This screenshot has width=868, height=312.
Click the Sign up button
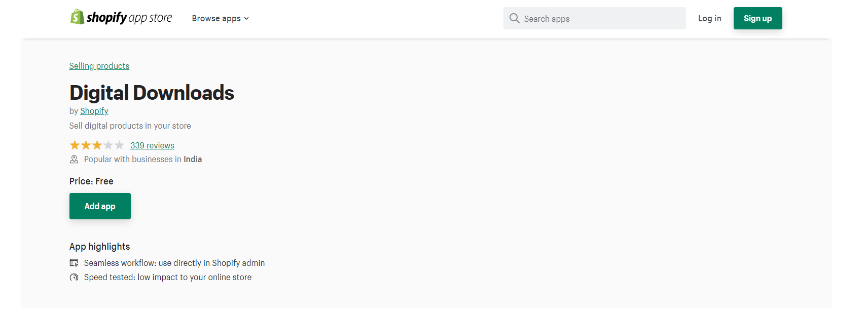757,18
